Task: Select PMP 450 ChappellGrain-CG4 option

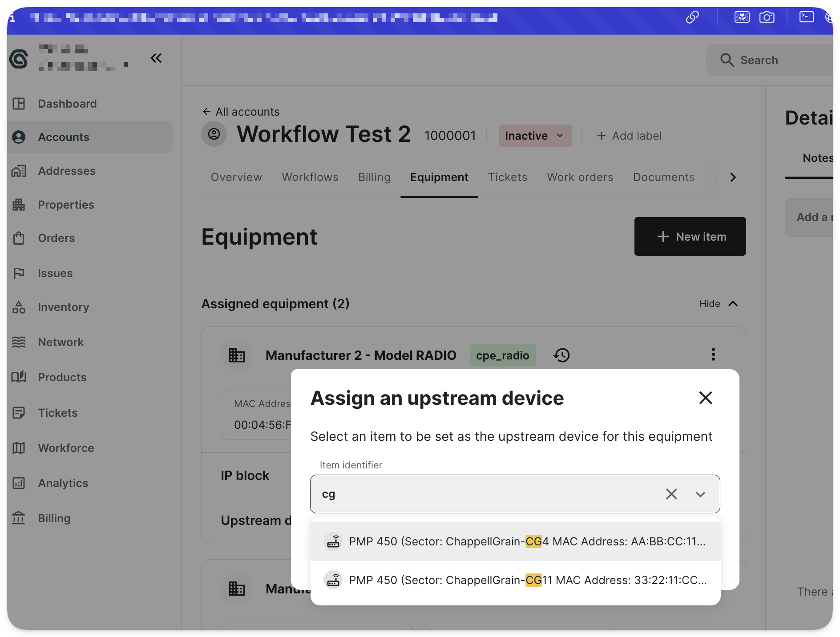Action: tap(515, 541)
